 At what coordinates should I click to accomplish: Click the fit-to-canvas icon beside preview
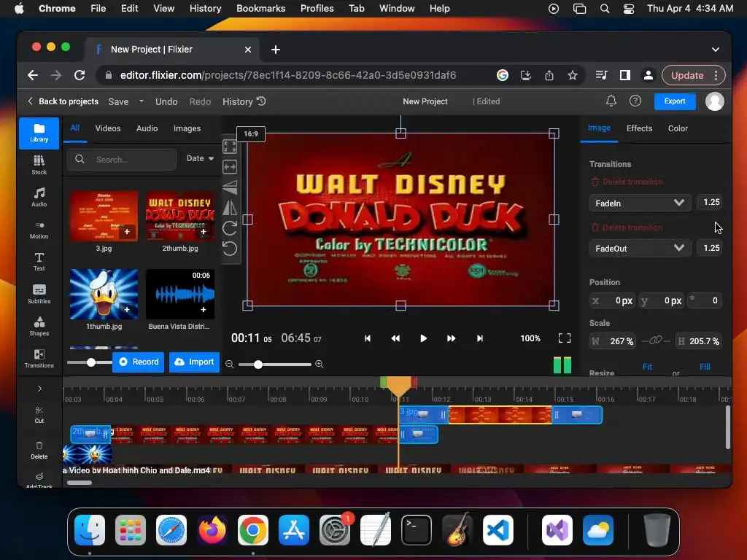pos(230,146)
